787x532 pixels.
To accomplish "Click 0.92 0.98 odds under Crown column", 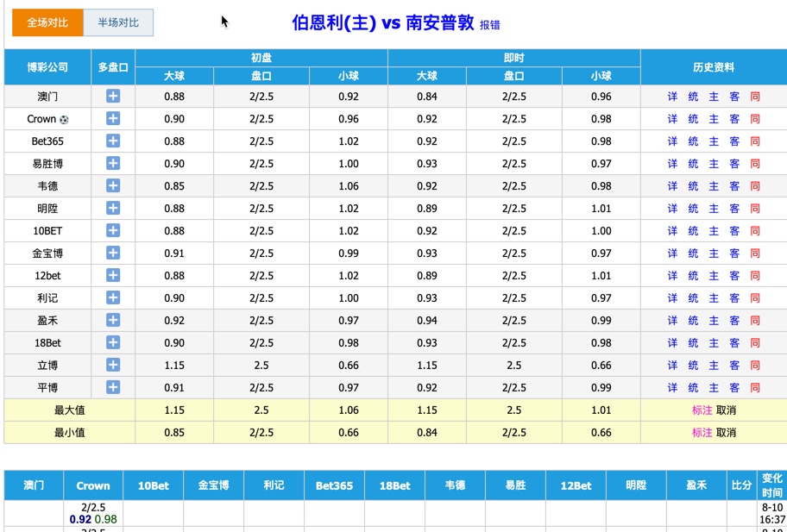I will tap(93, 519).
